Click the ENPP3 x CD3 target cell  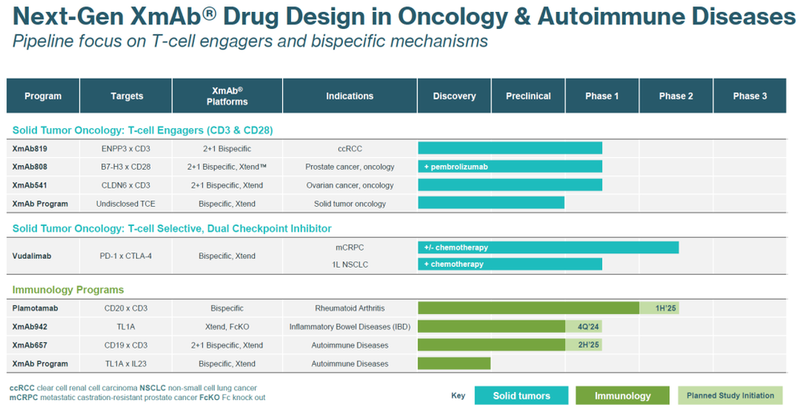click(127, 148)
